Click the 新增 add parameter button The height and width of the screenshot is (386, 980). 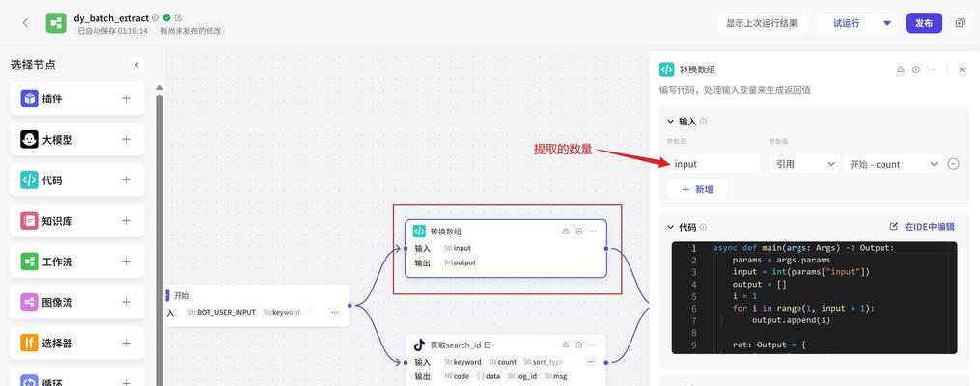click(x=697, y=189)
